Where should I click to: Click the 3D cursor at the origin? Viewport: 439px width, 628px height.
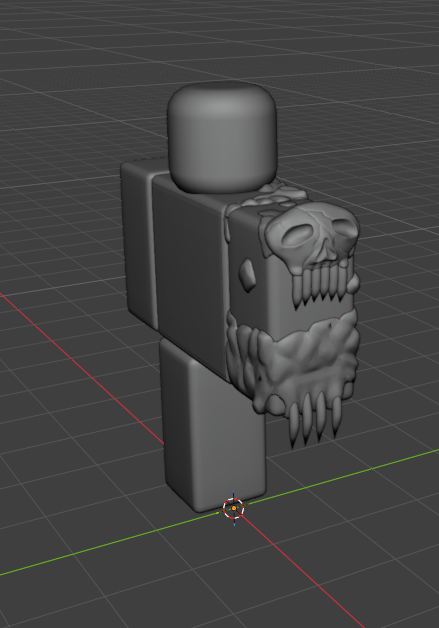(x=234, y=508)
